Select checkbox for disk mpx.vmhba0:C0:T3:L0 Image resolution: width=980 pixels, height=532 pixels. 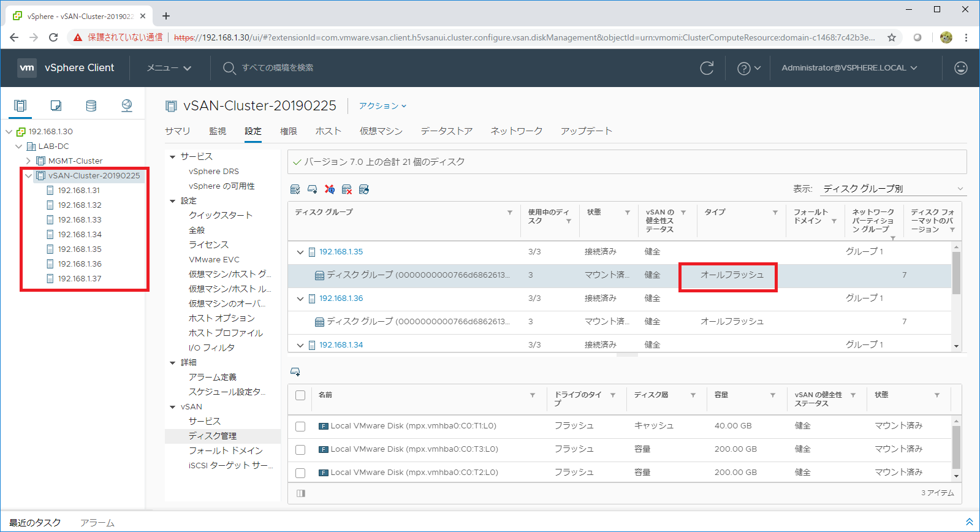click(300, 449)
